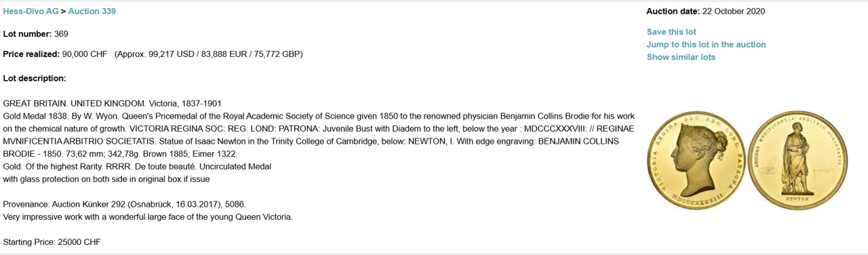Click the Lot description heading
Viewport: 868px width, 255px height.
pyautogui.click(x=35, y=79)
